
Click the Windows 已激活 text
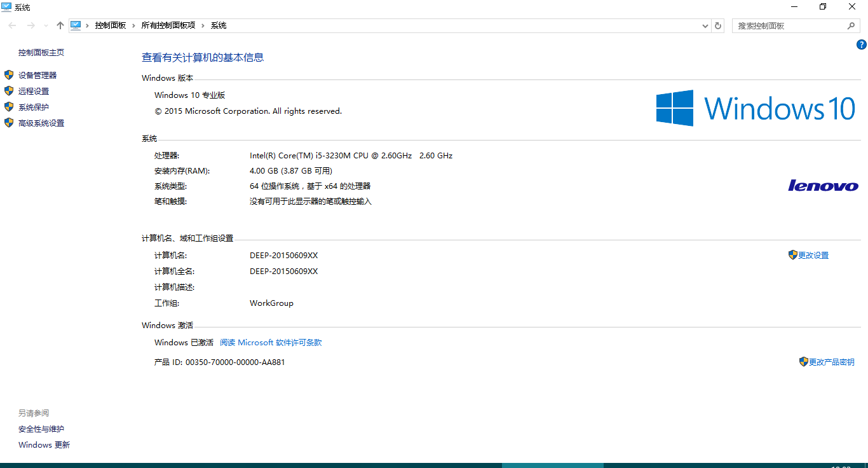[x=184, y=343]
